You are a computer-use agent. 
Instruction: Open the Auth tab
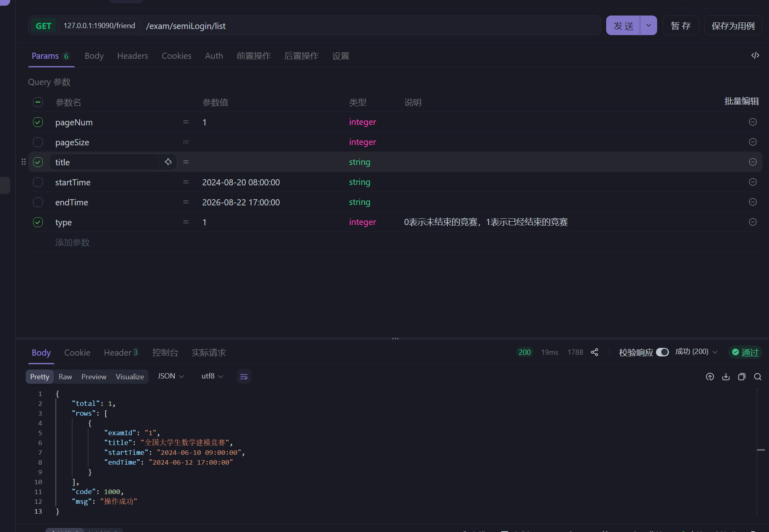pyautogui.click(x=214, y=56)
